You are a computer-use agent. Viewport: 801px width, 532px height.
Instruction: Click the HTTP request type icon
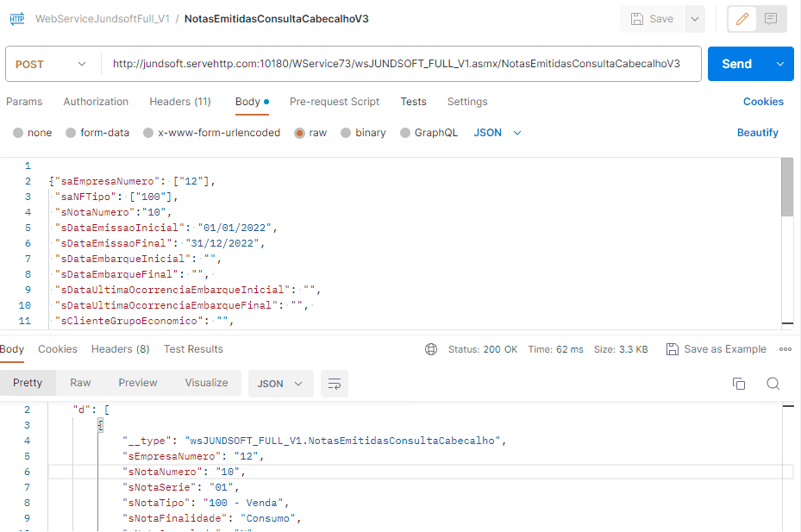point(16,18)
